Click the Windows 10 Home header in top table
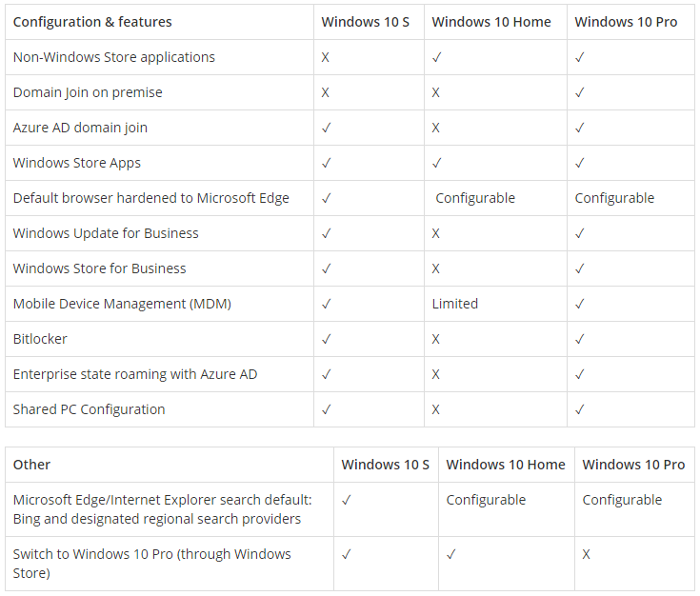Image resolution: width=700 pixels, height=596 pixels. pyautogui.click(x=491, y=22)
